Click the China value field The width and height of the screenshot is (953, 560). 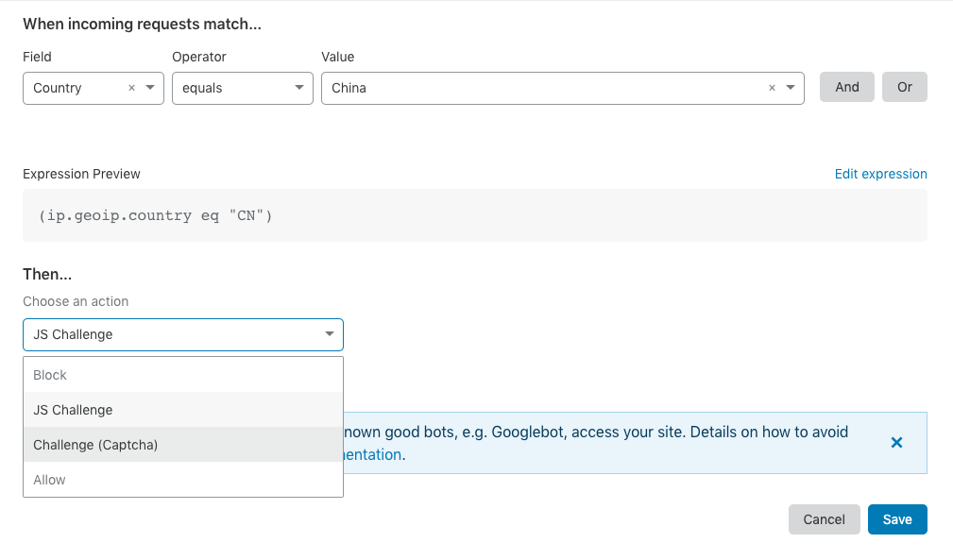point(563,88)
